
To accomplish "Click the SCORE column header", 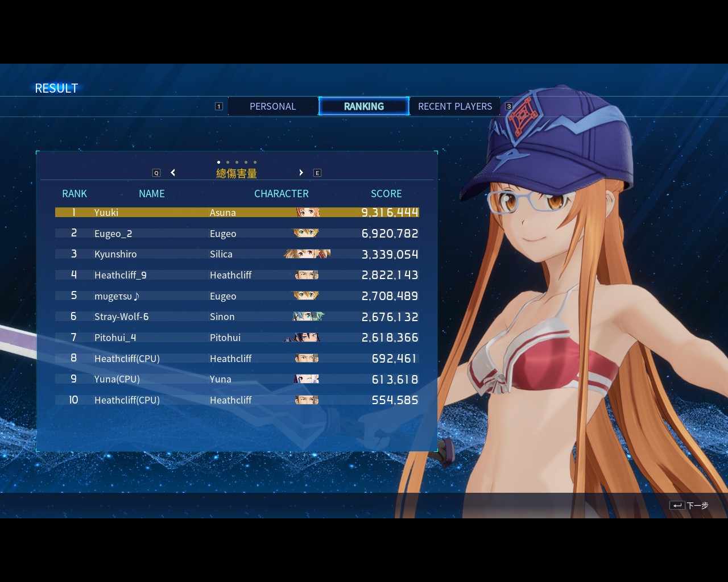I will coord(386,194).
